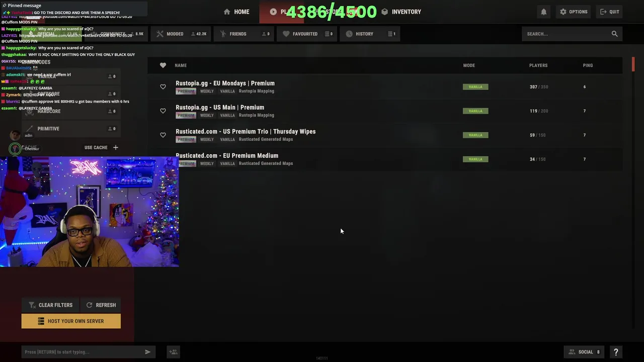Filter by Primitive gamemode
644x362 pixels.
[71, 129]
